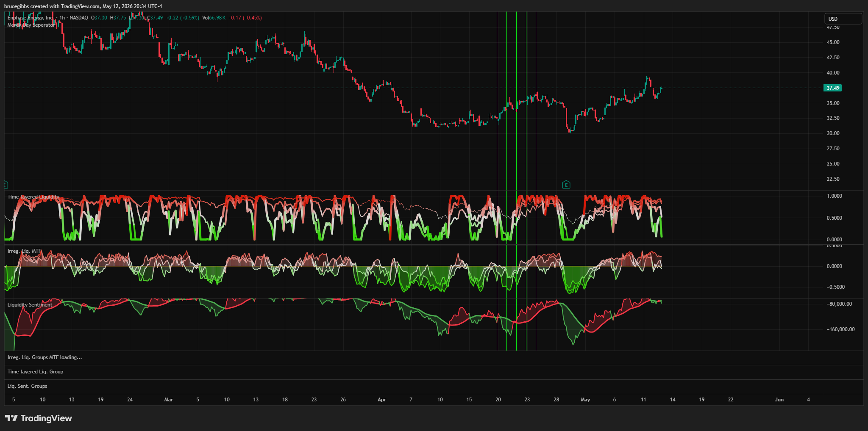Click the 40.00 level on price axis

point(833,73)
